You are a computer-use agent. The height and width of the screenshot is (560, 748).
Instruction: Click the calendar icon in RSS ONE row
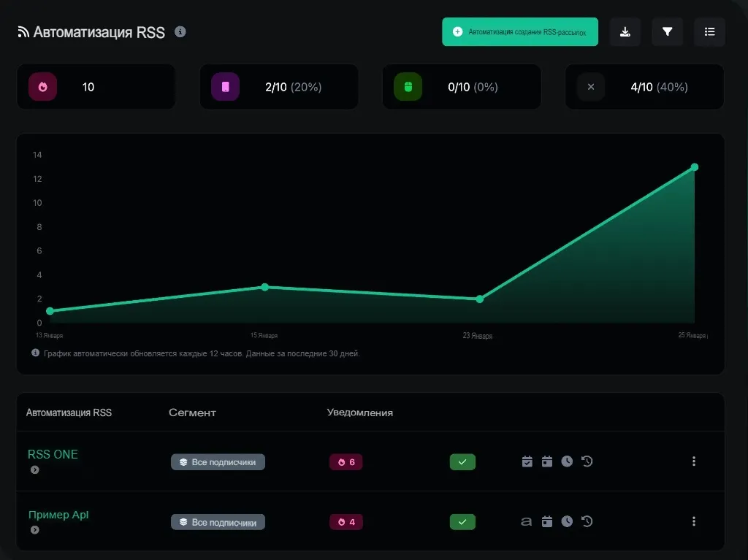point(547,461)
